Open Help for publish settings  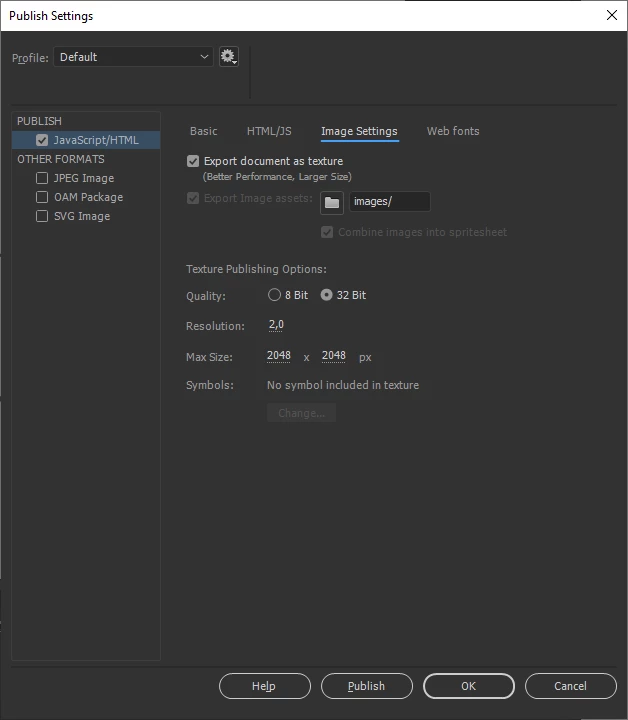point(265,686)
